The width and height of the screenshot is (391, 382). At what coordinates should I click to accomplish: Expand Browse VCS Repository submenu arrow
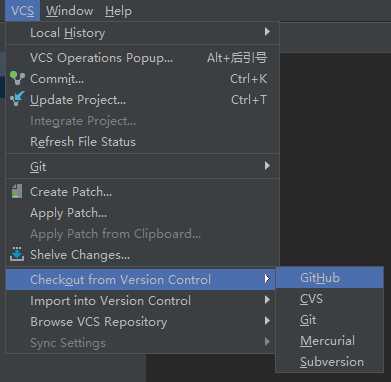[267, 321]
